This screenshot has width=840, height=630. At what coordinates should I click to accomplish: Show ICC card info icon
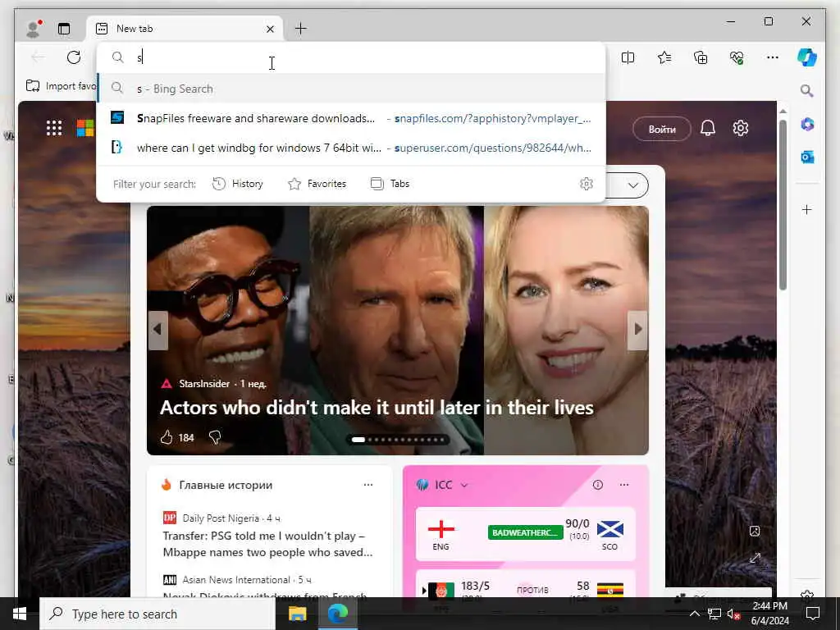click(x=598, y=485)
